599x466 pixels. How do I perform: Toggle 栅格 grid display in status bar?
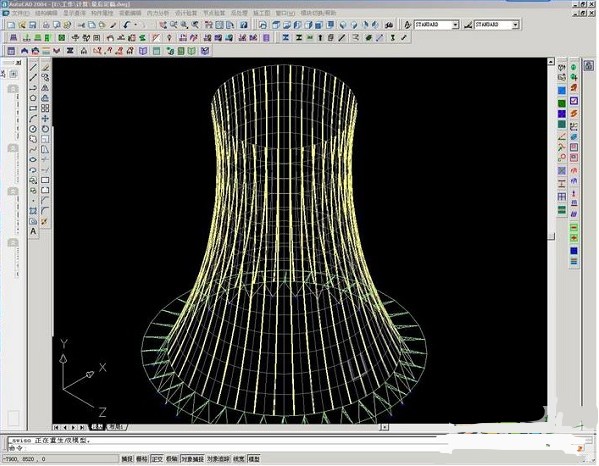[142, 459]
